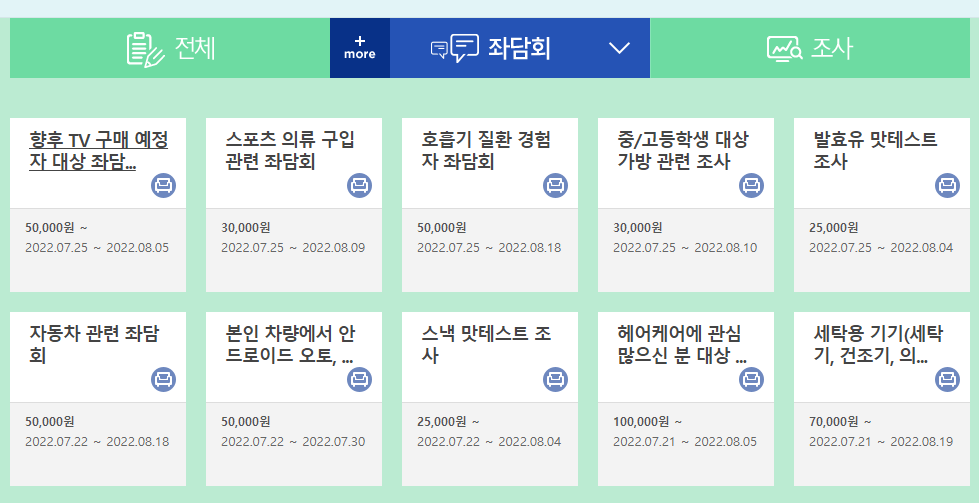979x503 pixels.
Task: Expand the 좌담회 dropdown chevron
Action: pos(619,48)
